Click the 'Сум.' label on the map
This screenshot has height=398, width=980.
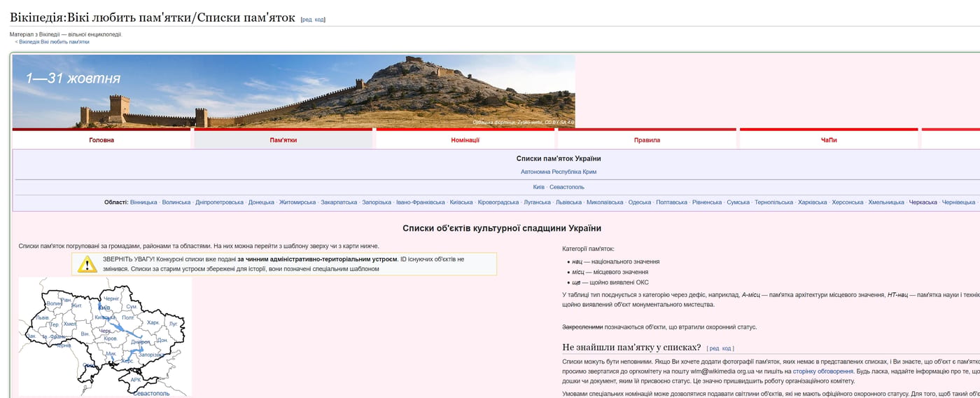[132, 307]
